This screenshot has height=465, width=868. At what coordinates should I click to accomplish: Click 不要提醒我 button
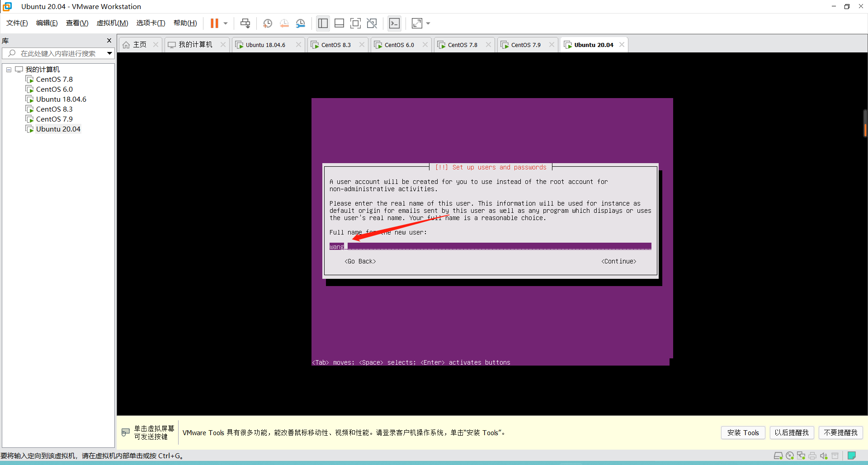pos(840,432)
